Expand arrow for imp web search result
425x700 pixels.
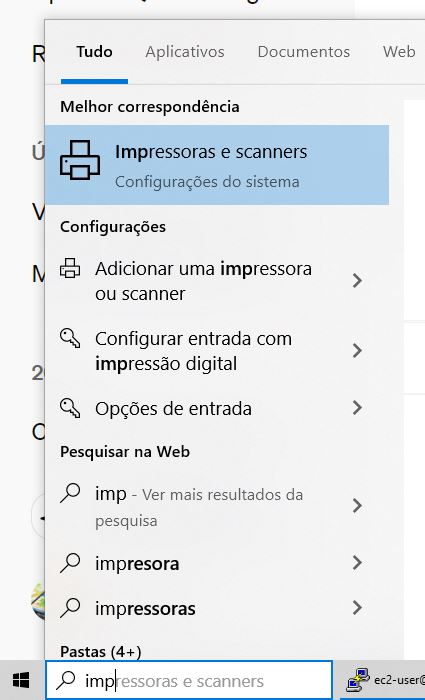[x=357, y=506]
